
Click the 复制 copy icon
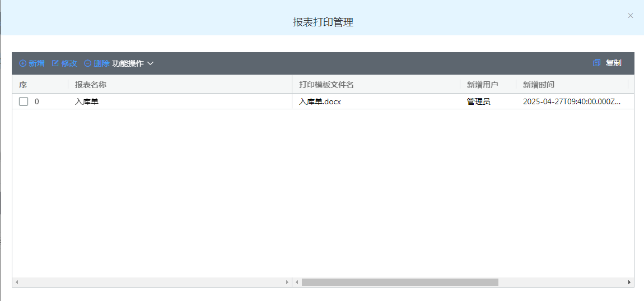(x=596, y=63)
